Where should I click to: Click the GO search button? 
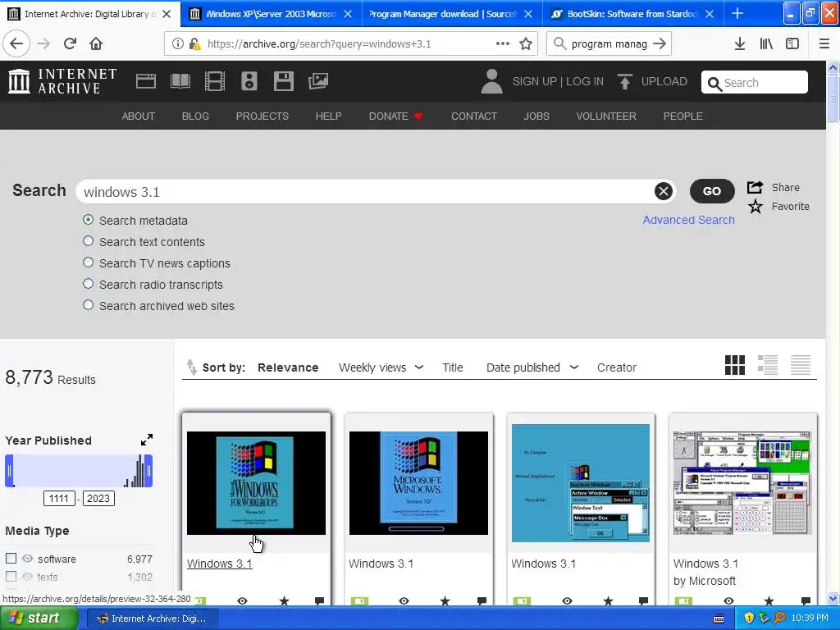click(x=712, y=191)
